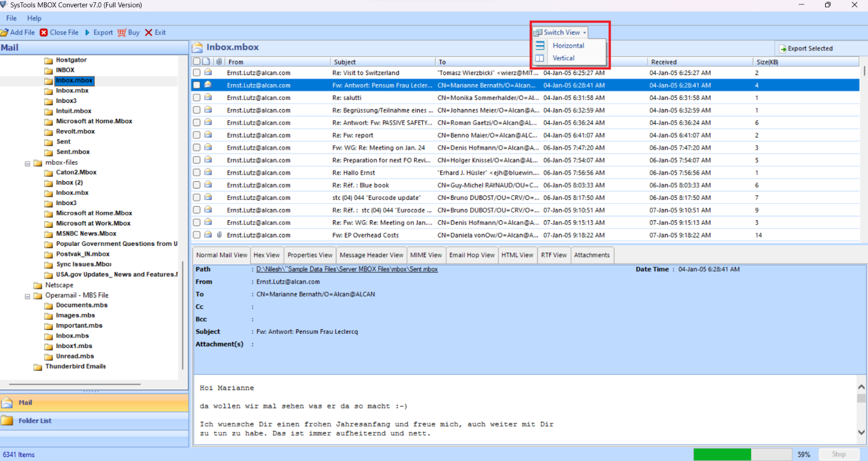Collapse the mbox-files tree node
Image resolution: width=868 pixels, height=461 pixels.
click(27, 162)
